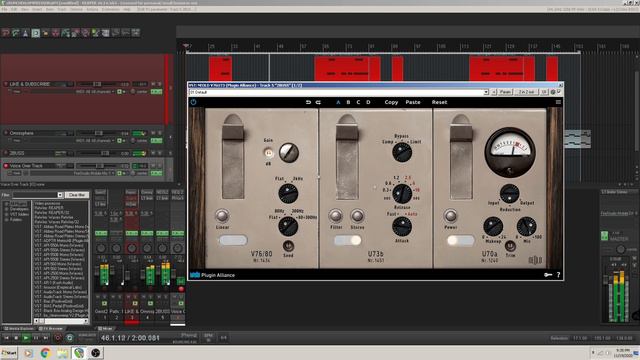Screen dimensions: 640x360
Task: Go to project start in the transport
Action: click(6, 338)
